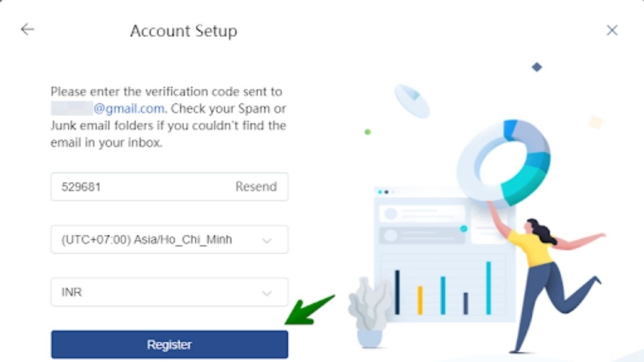644x362 pixels.
Task: Select the donut chart illustration
Action: point(503,162)
